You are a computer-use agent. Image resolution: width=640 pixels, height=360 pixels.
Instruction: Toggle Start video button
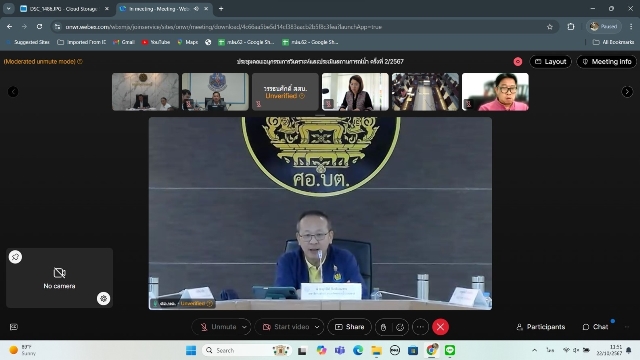click(x=286, y=327)
